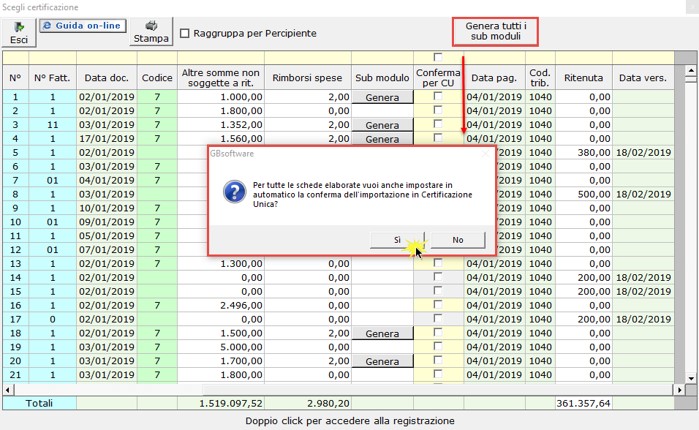Click the blue question mark dialog icon
Viewport: 699px width, 430px height.
(x=234, y=192)
